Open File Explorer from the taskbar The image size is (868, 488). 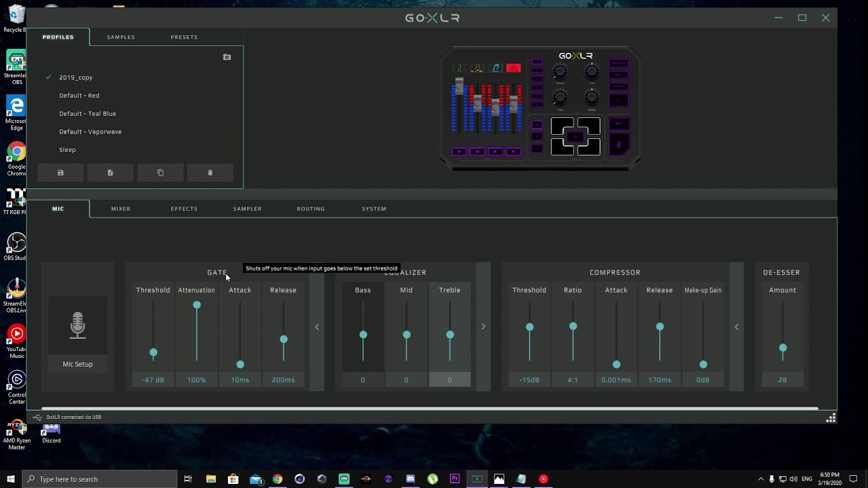click(x=211, y=479)
